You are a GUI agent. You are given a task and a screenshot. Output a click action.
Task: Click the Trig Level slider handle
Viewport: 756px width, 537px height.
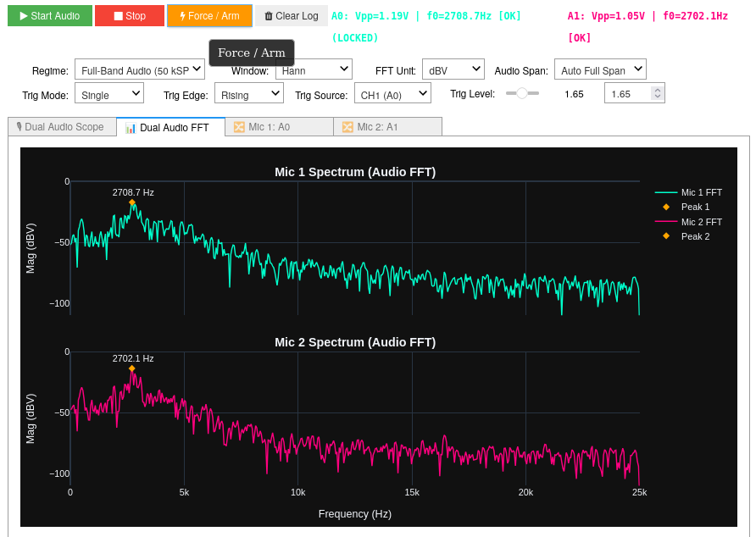522,93
